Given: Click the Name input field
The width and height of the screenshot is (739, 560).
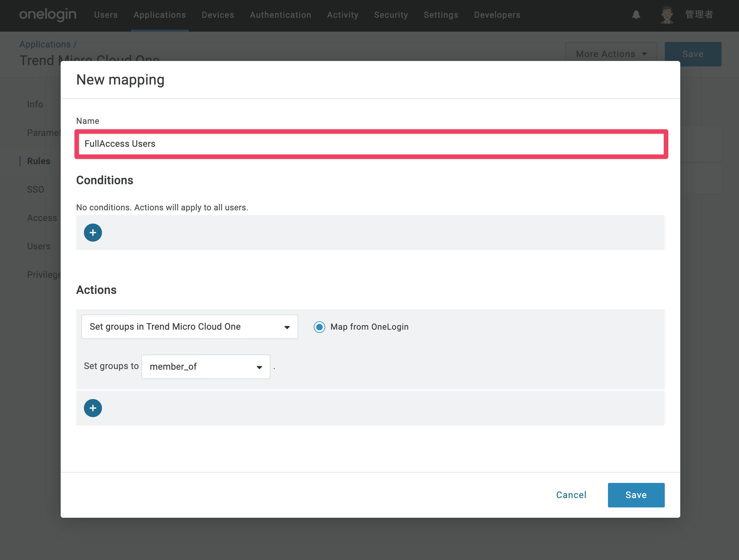Looking at the screenshot, I should pos(371,144).
